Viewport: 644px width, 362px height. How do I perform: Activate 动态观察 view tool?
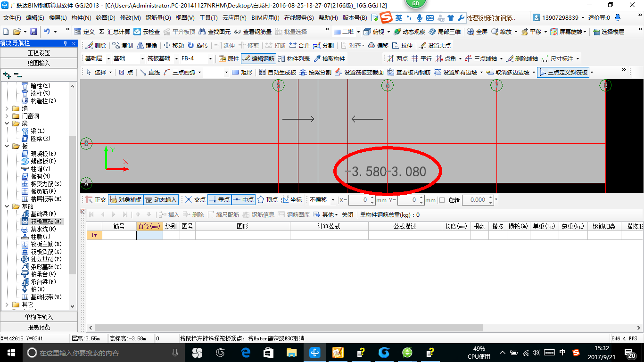tap(409, 32)
